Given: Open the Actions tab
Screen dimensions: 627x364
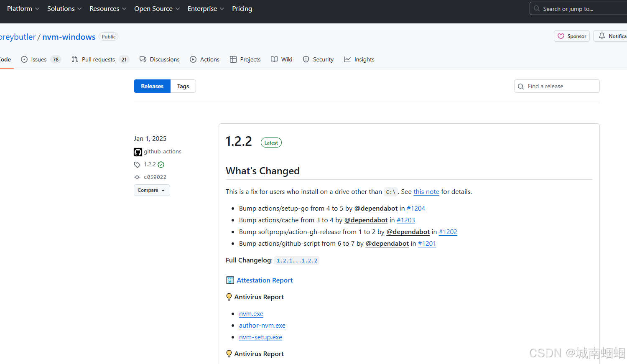Looking at the screenshot, I should (204, 59).
